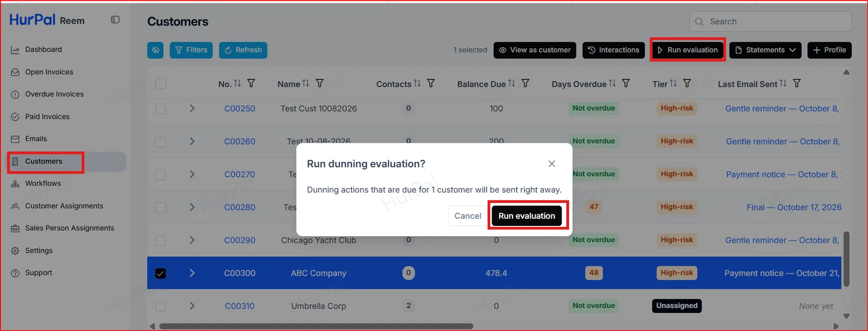The width and height of the screenshot is (868, 331).
Task: Sort by Balance Due column
Action: (512, 83)
